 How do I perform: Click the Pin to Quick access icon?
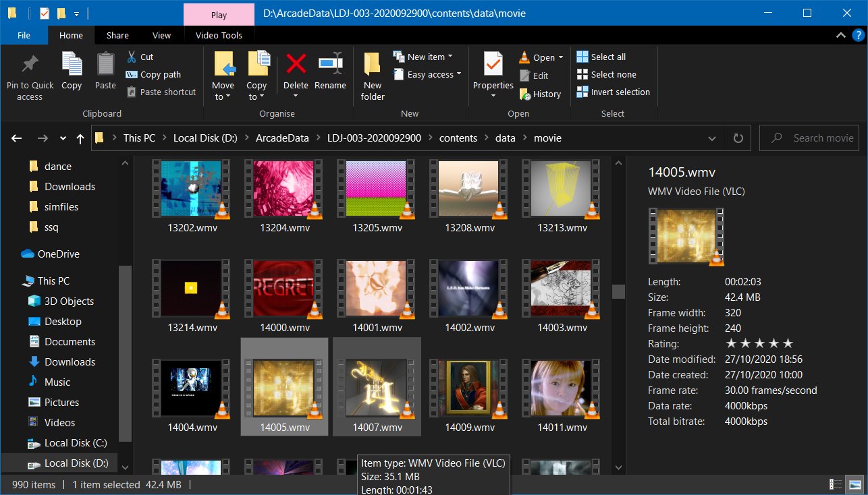(30, 65)
